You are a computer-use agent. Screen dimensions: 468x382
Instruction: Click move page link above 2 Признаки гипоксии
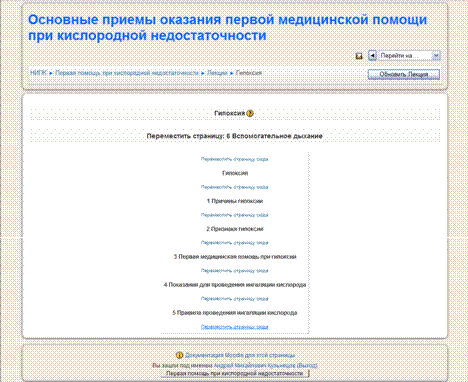[x=234, y=215]
